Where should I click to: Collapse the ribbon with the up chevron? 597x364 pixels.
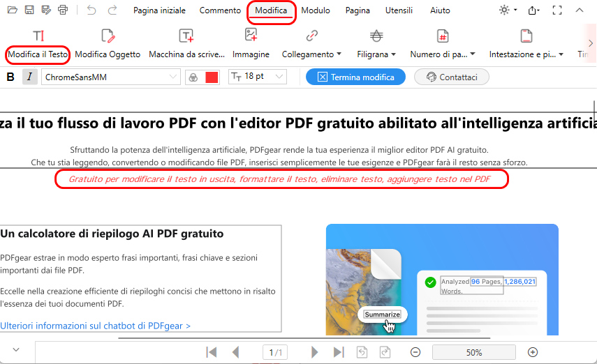579,10
